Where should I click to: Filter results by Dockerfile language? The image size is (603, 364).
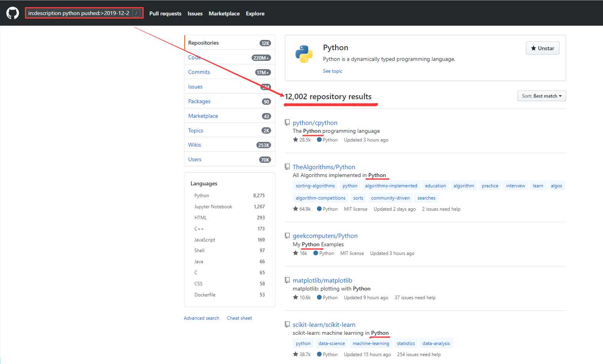(x=229, y=295)
